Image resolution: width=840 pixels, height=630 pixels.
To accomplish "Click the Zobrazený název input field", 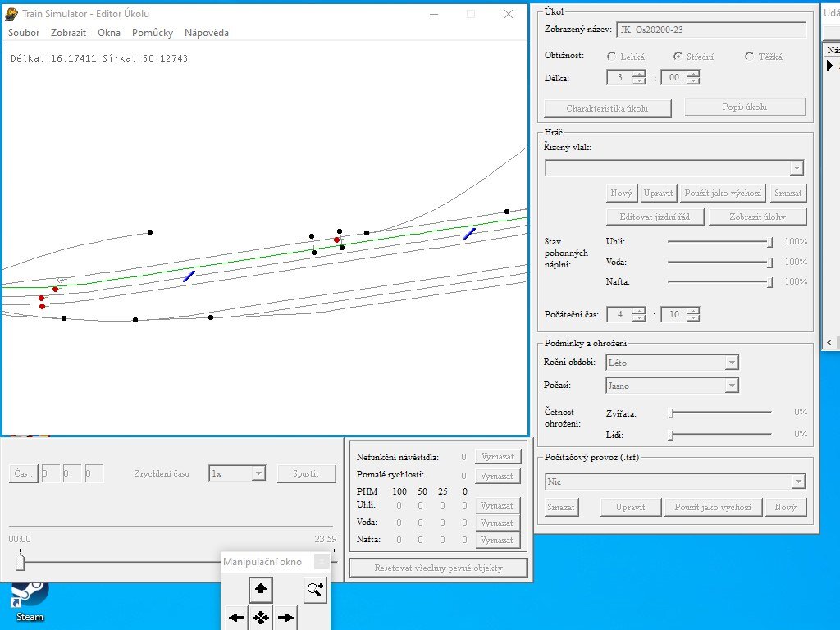I will click(711, 30).
